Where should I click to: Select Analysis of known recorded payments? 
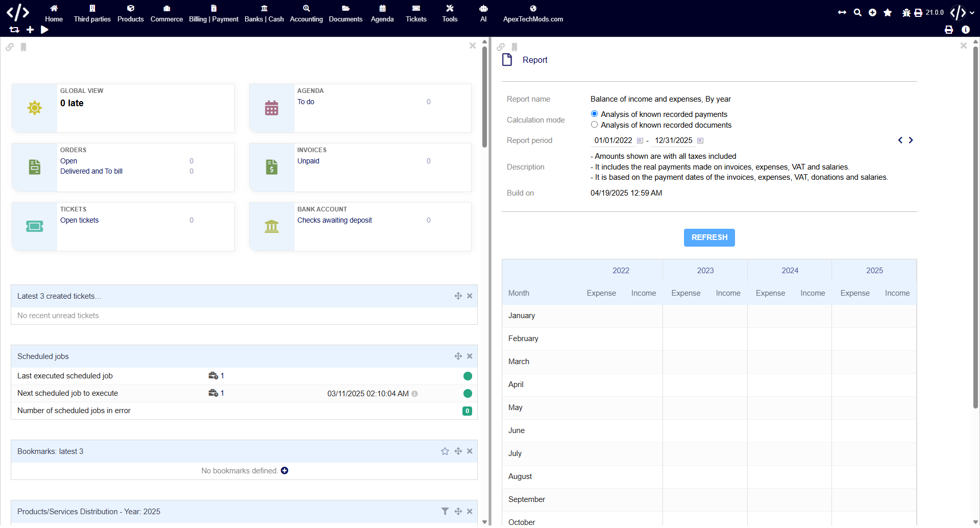(x=594, y=114)
